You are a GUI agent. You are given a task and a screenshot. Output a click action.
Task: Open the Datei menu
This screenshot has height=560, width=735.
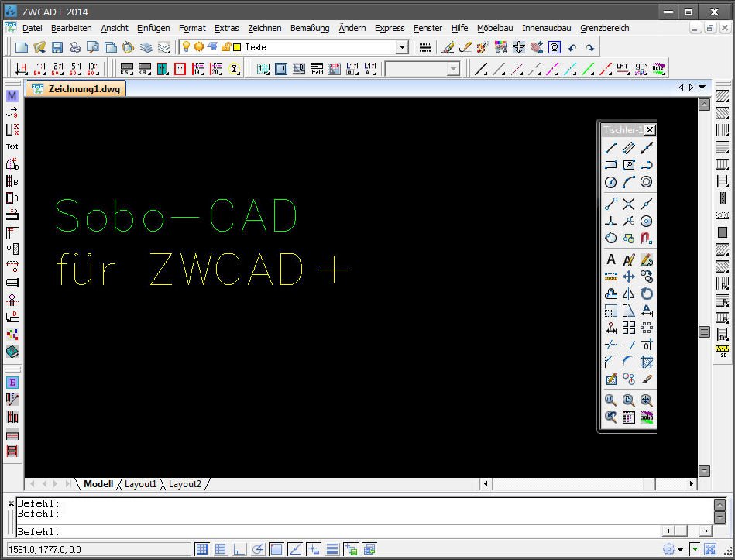coord(32,28)
